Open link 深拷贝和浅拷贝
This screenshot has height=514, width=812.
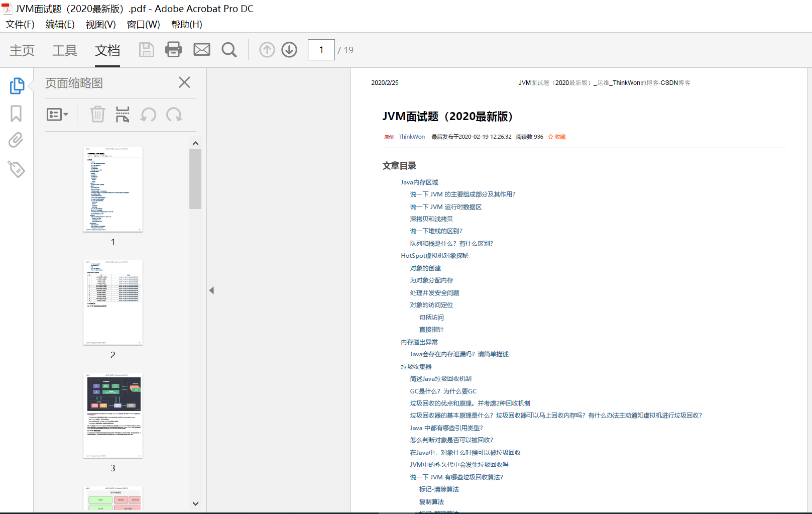point(431,219)
